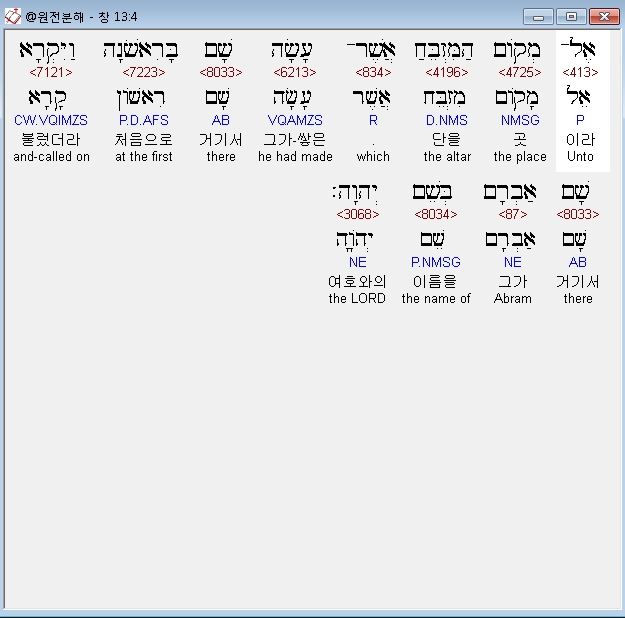Click the gloss 'the place'
The width and height of the screenshot is (625, 618).
pyautogui.click(x=520, y=157)
